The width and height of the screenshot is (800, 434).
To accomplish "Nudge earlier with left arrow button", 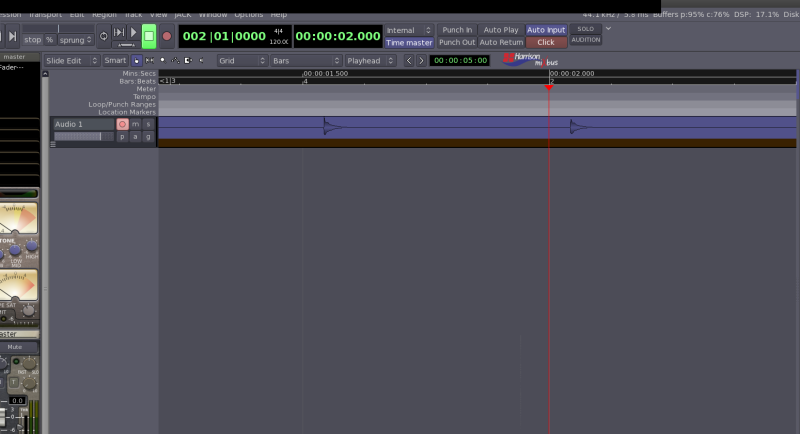I will 409,61.
